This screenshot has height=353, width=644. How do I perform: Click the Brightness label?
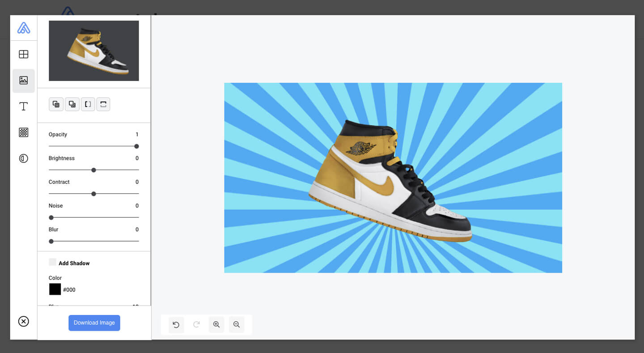(62, 158)
